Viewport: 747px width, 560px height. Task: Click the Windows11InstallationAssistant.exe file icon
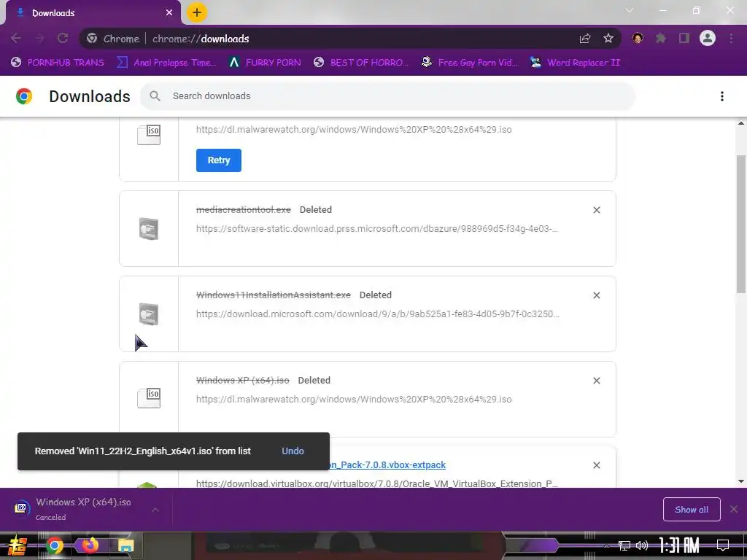point(149,314)
